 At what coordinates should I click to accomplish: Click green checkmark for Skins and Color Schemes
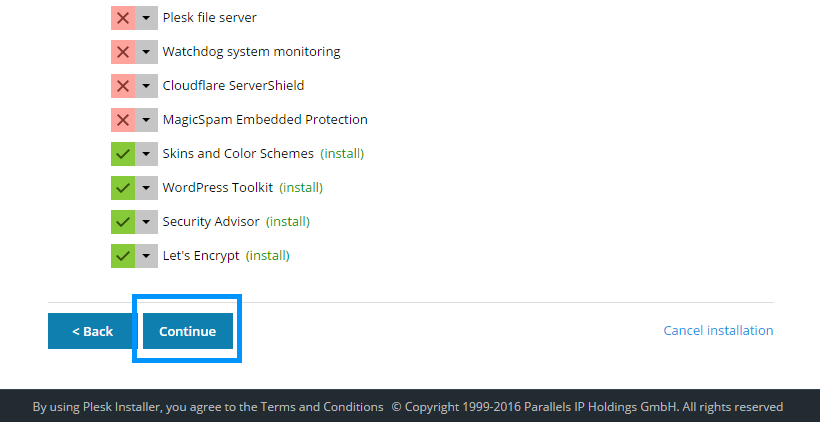pyautogui.click(x=123, y=154)
